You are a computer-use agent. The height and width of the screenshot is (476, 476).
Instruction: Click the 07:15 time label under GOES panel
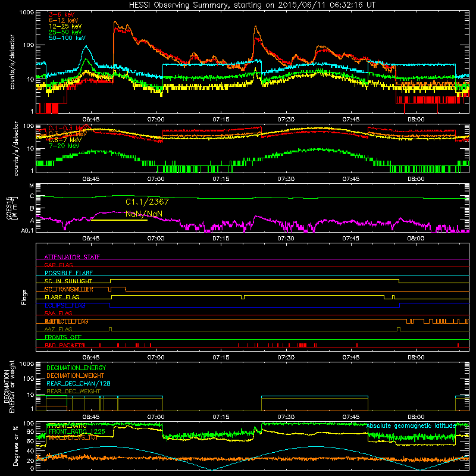point(221,239)
